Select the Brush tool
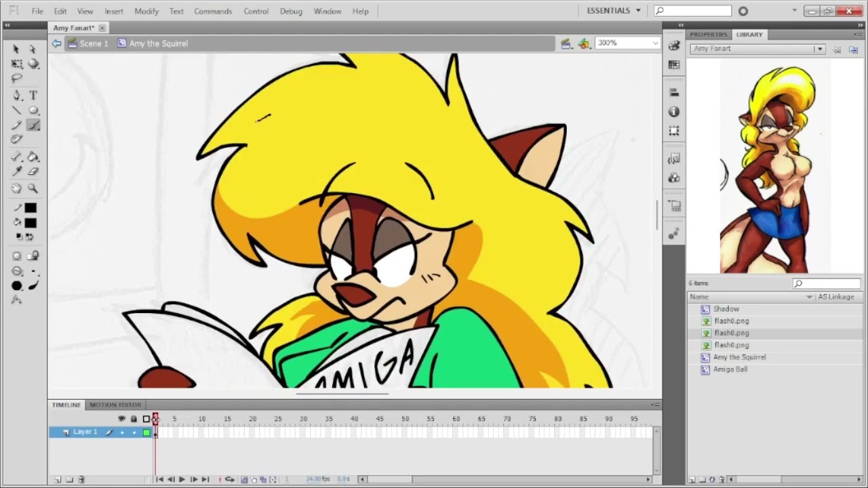This screenshot has height=488, width=868. pyautogui.click(x=33, y=125)
